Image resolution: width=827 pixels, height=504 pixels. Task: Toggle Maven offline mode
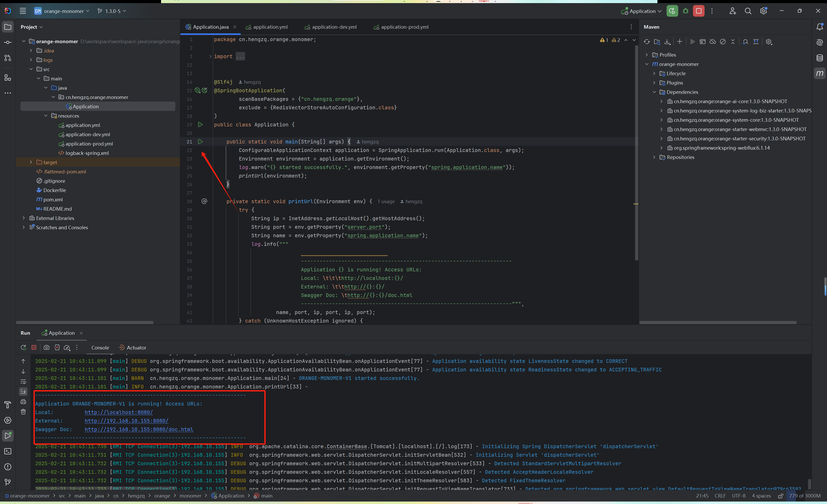click(x=712, y=42)
